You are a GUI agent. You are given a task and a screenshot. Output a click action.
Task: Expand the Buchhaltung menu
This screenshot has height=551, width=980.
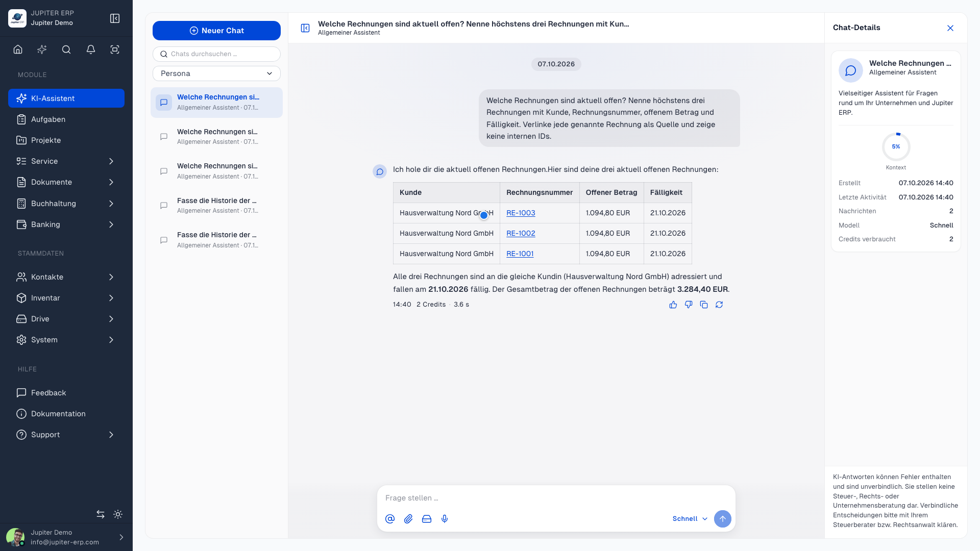click(x=66, y=204)
